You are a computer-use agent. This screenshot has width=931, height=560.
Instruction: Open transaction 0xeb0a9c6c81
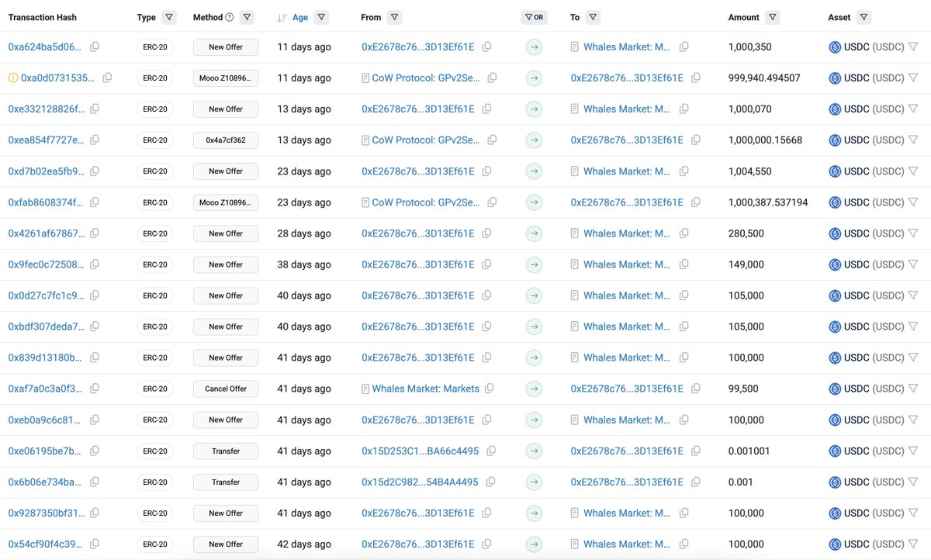(45, 420)
